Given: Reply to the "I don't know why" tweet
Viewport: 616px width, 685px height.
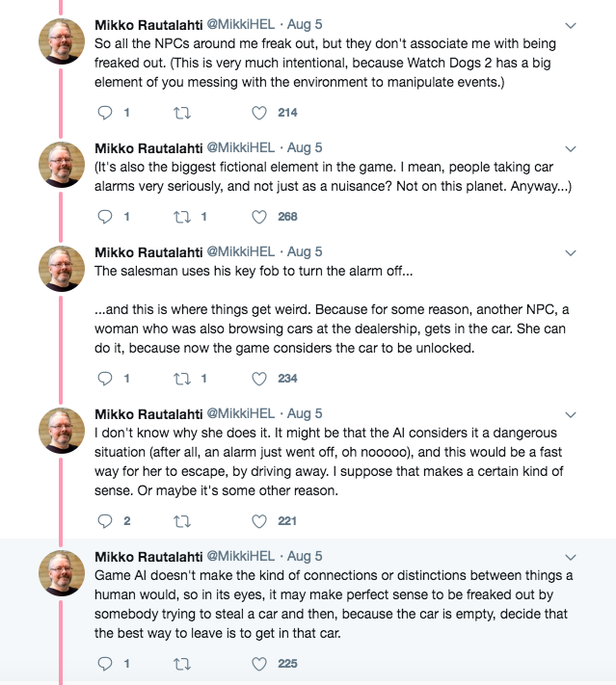Looking at the screenshot, I should (106, 521).
